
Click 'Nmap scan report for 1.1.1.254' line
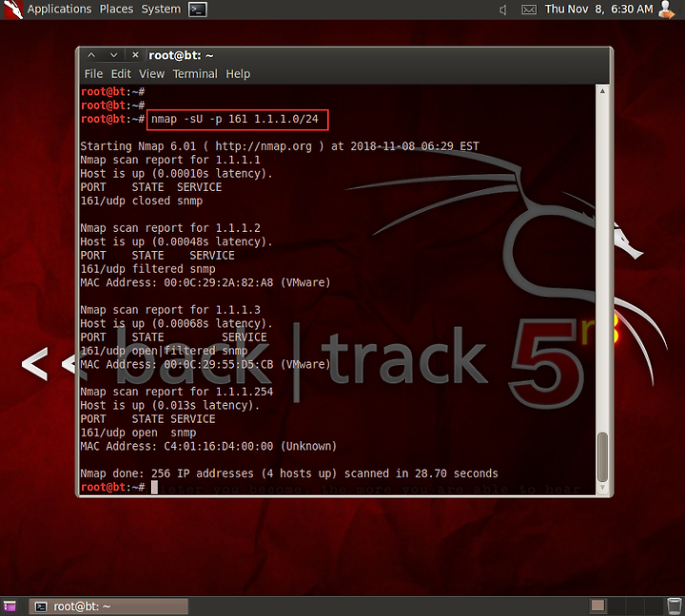[x=177, y=392]
